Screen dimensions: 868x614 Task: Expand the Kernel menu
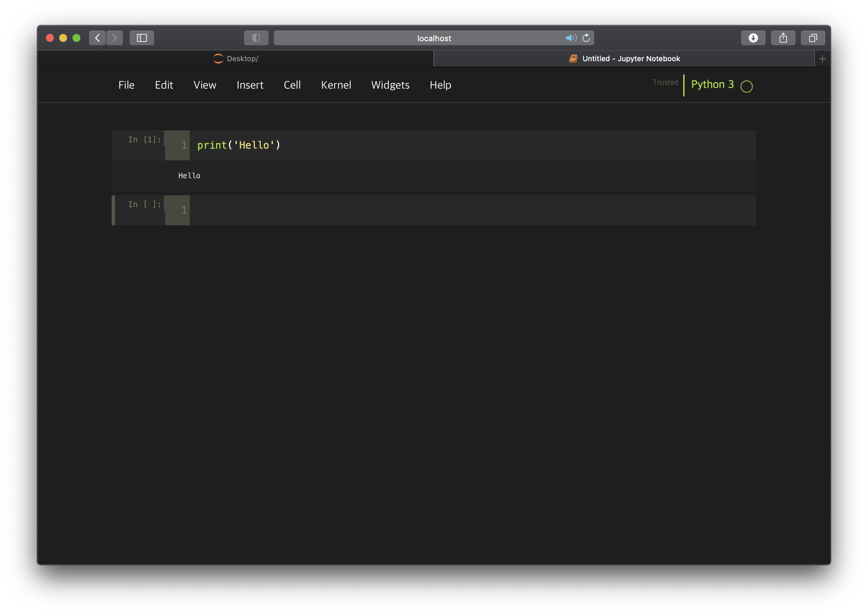click(x=336, y=85)
